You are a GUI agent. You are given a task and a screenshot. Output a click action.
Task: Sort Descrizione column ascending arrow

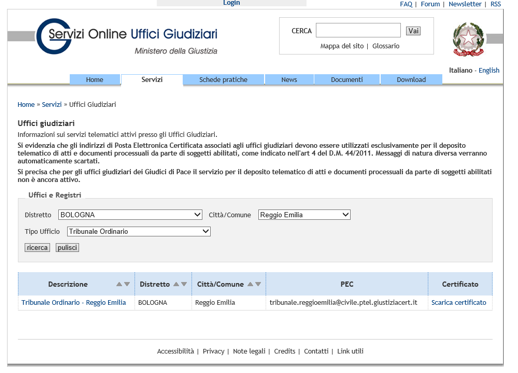click(x=119, y=284)
